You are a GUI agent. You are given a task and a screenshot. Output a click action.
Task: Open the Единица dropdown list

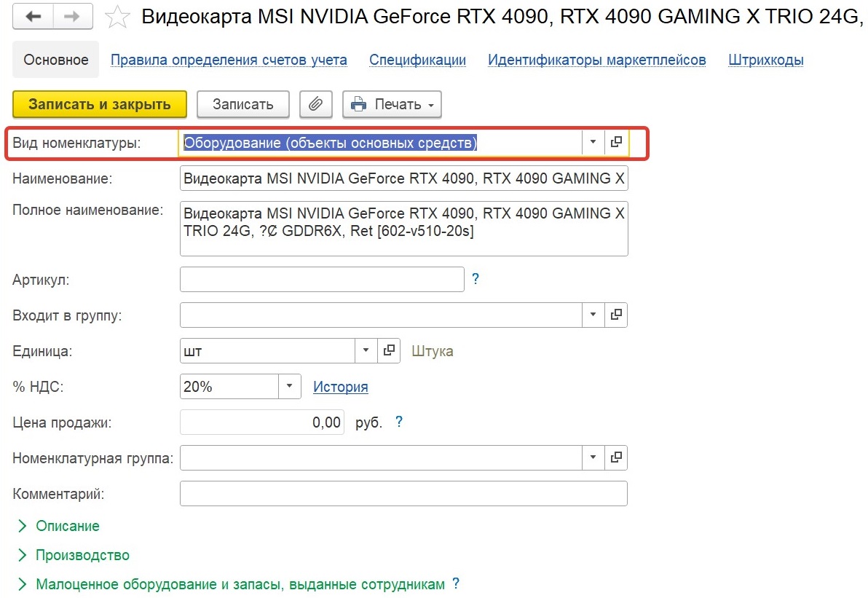(x=366, y=350)
